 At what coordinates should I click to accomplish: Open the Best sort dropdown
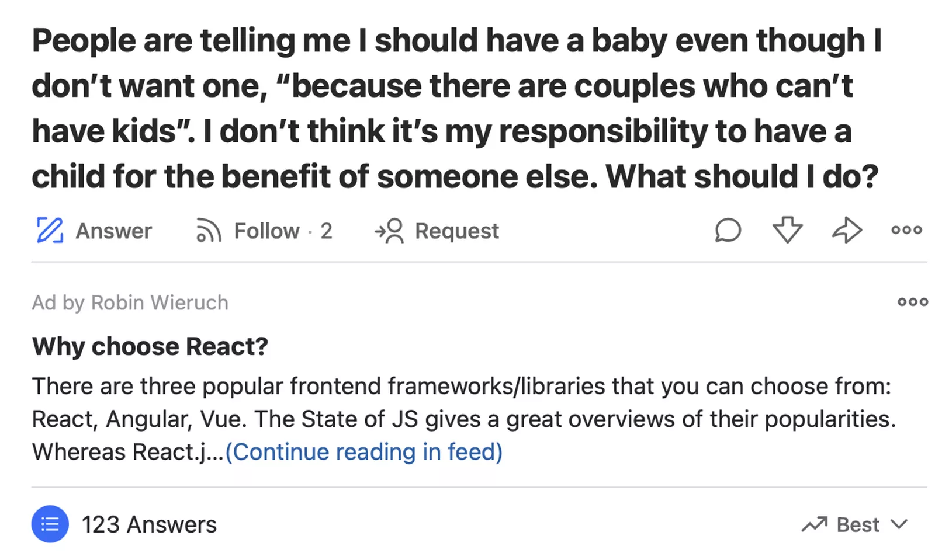pyautogui.click(x=857, y=524)
